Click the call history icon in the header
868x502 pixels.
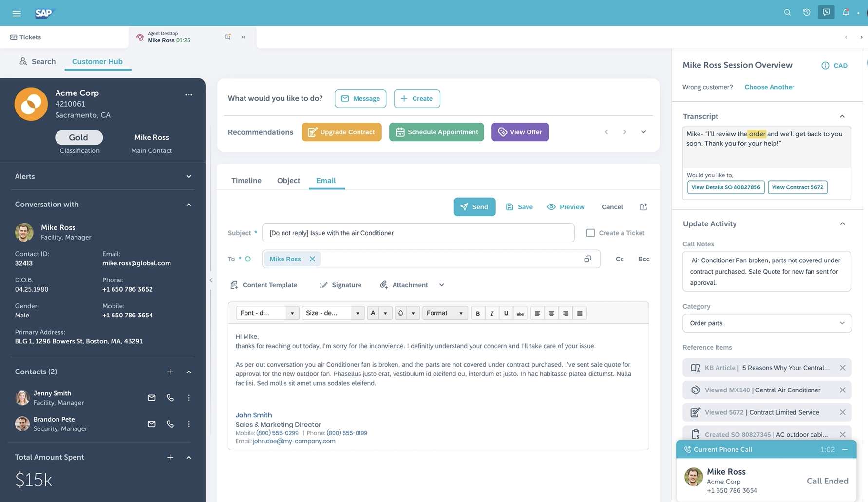coord(807,12)
